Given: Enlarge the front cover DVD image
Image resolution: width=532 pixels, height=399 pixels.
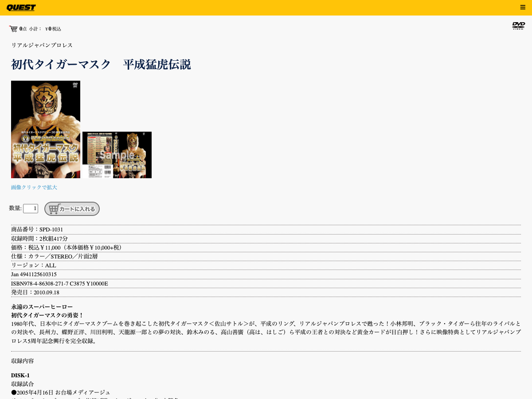Looking at the screenshot, I should click(46, 129).
